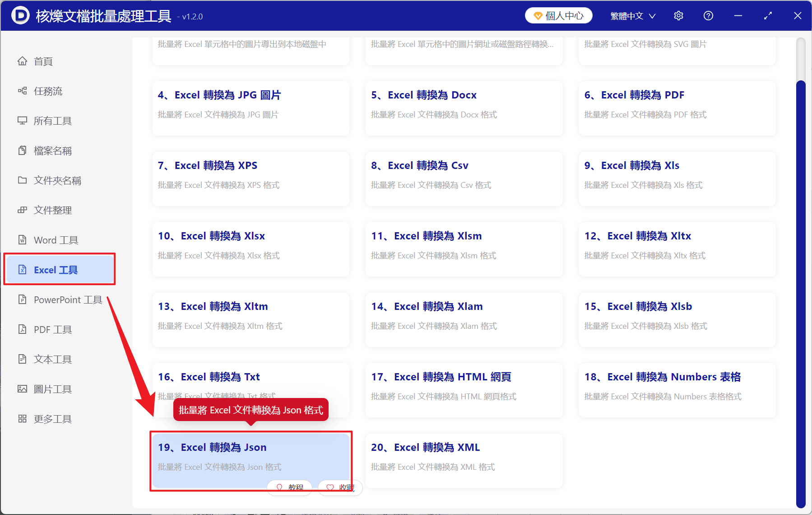Click the picture icon beside 圖片工具

coord(22,389)
